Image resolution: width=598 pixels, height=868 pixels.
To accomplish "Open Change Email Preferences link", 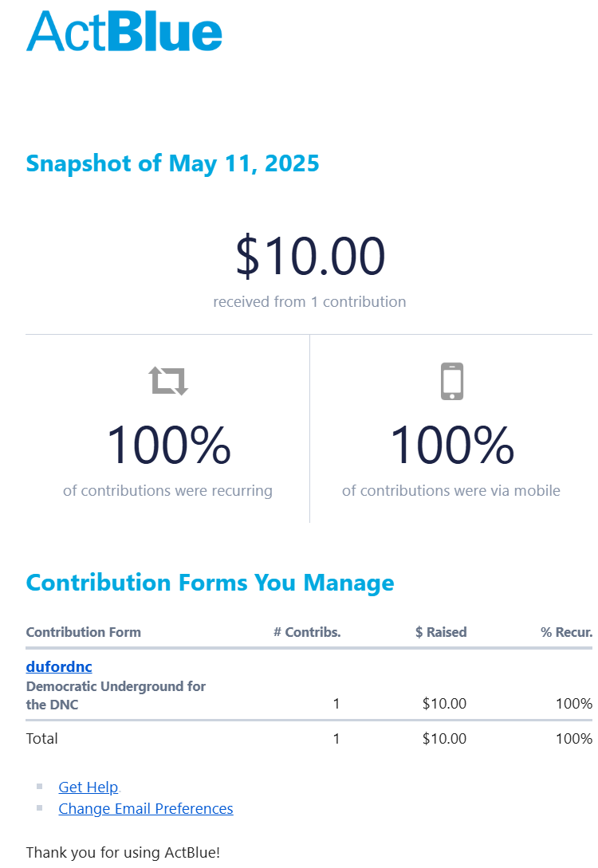I will 146,808.
